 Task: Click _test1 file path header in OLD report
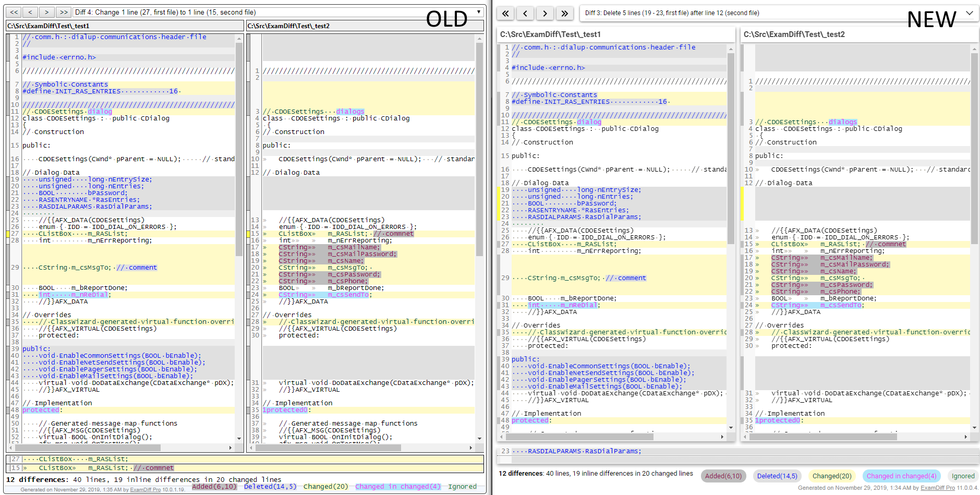(x=125, y=26)
